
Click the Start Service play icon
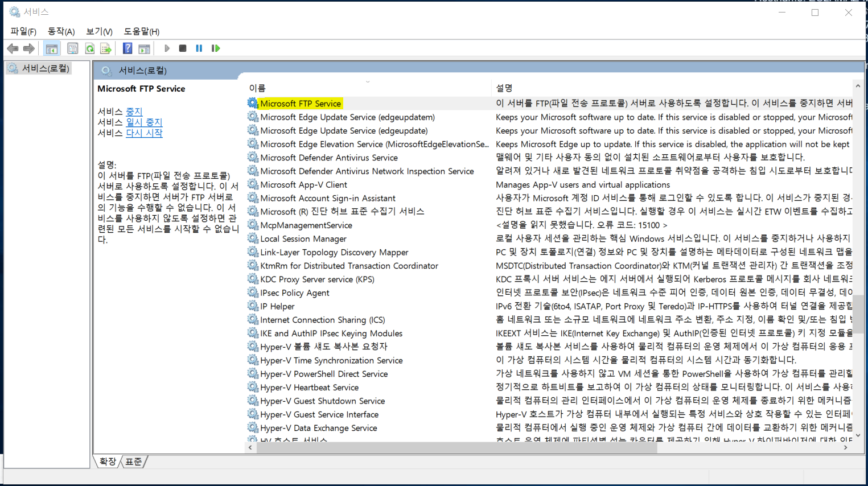167,49
